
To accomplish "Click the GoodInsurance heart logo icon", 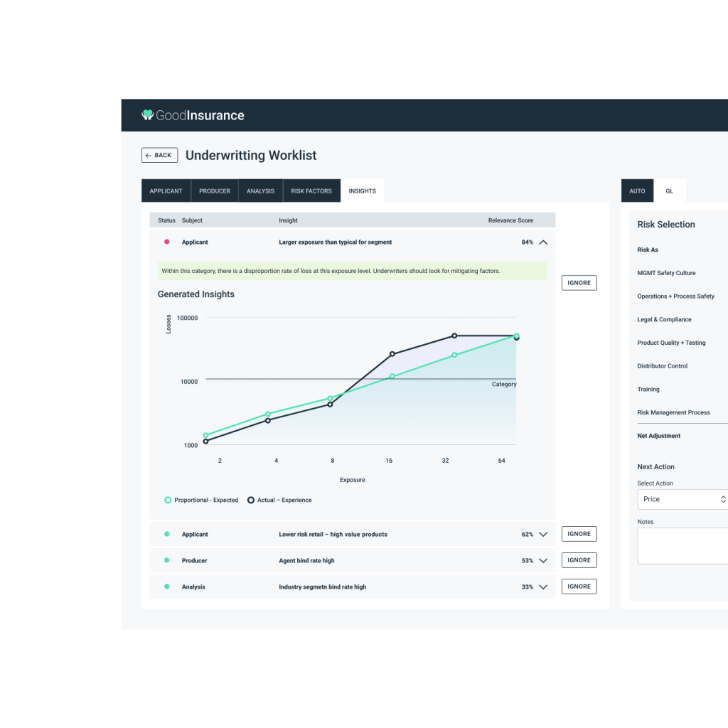I will coord(148,115).
